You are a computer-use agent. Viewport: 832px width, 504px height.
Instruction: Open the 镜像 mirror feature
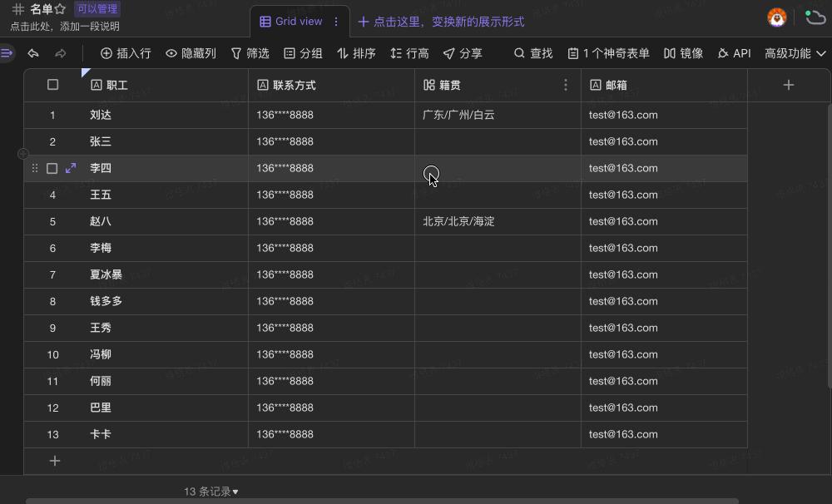686,52
